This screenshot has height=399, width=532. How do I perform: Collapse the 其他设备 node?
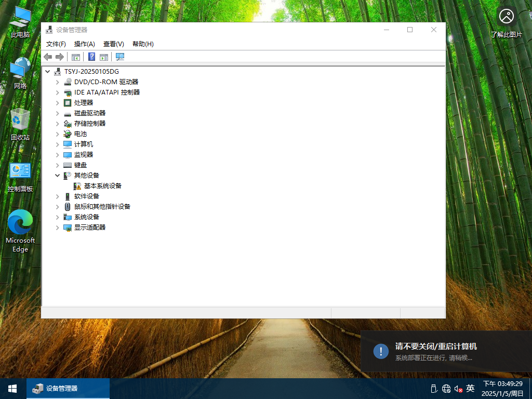click(57, 176)
